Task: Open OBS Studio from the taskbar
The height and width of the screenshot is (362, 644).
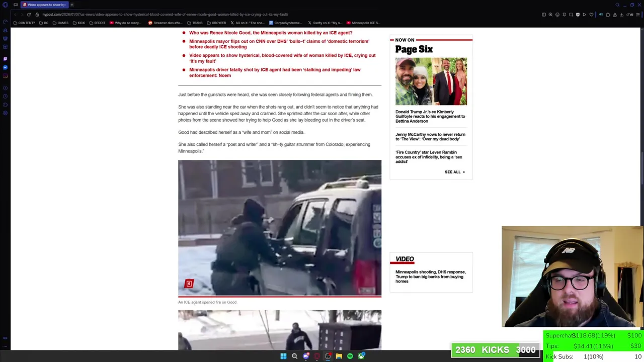Action: coord(328,356)
